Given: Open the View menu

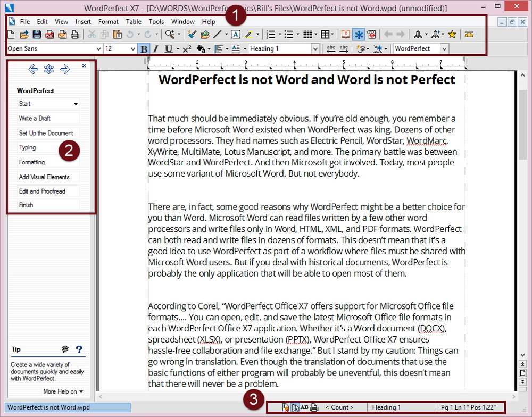Looking at the screenshot, I should 61,22.
